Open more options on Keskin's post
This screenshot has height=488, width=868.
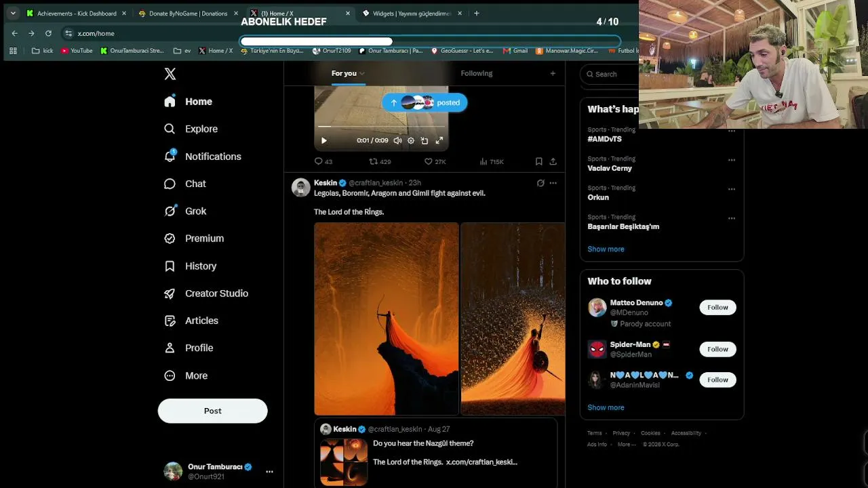coord(553,183)
